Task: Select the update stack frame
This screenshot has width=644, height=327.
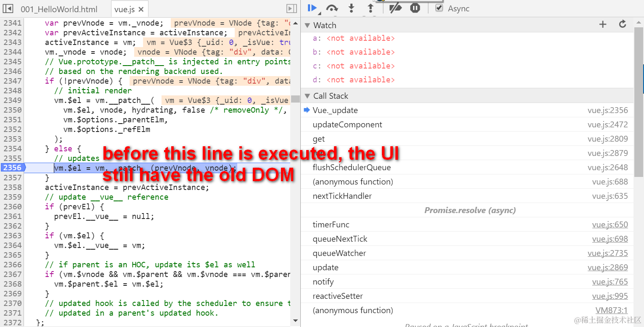Action: pos(467,267)
